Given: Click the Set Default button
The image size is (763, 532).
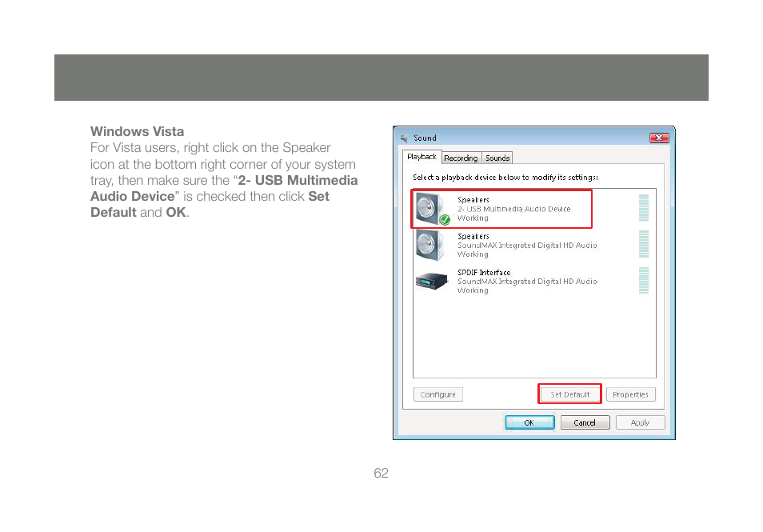Looking at the screenshot, I should (569, 394).
